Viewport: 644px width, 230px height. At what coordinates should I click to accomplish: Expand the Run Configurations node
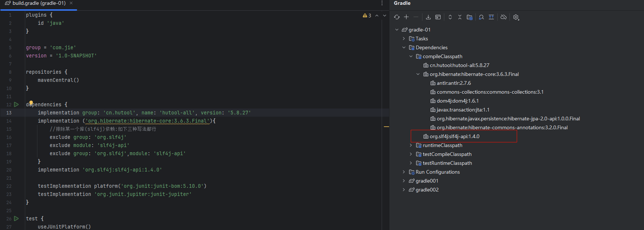pyautogui.click(x=404, y=172)
